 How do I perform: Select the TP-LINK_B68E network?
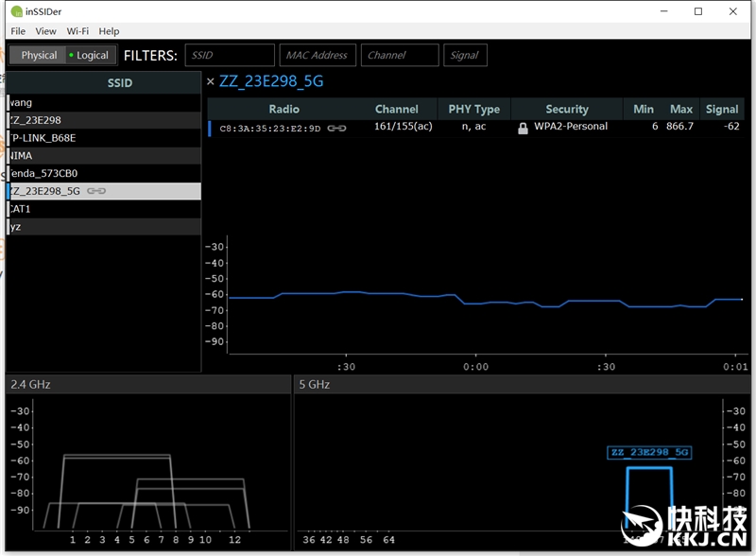57,138
